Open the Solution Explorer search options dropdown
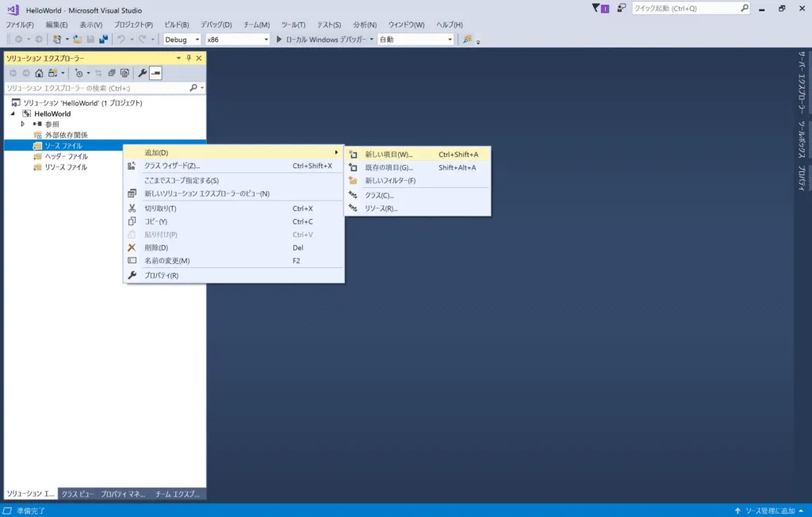812x517 pixels. coord(202,88)
